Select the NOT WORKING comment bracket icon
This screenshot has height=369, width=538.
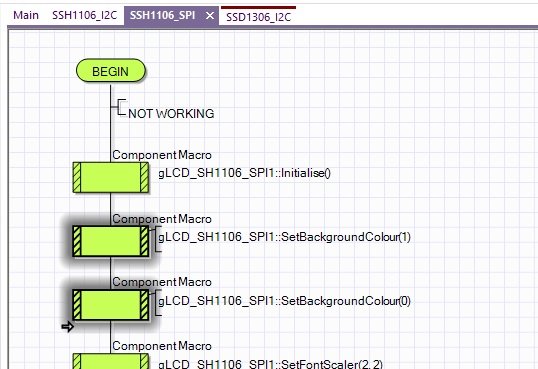[x=120, y=107]
